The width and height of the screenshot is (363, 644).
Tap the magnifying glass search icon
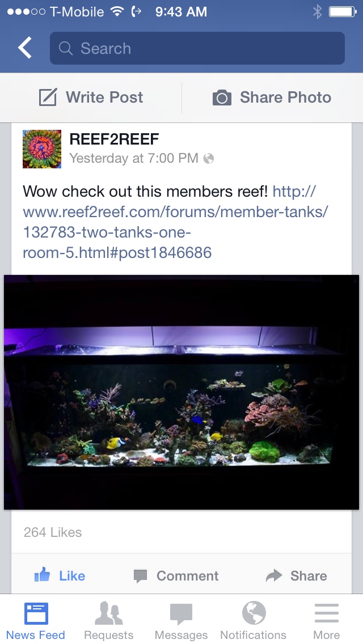click(x=66, y=48)
